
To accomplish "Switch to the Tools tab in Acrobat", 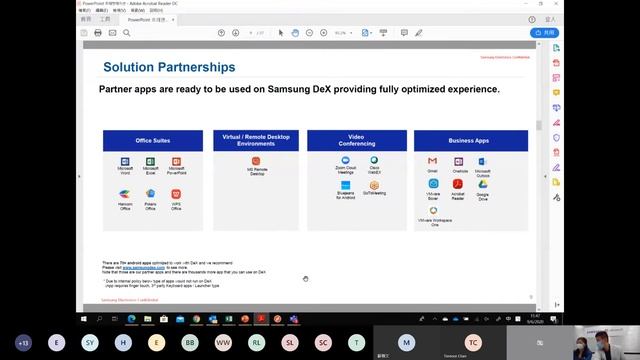I will click(x=105, y=19).
